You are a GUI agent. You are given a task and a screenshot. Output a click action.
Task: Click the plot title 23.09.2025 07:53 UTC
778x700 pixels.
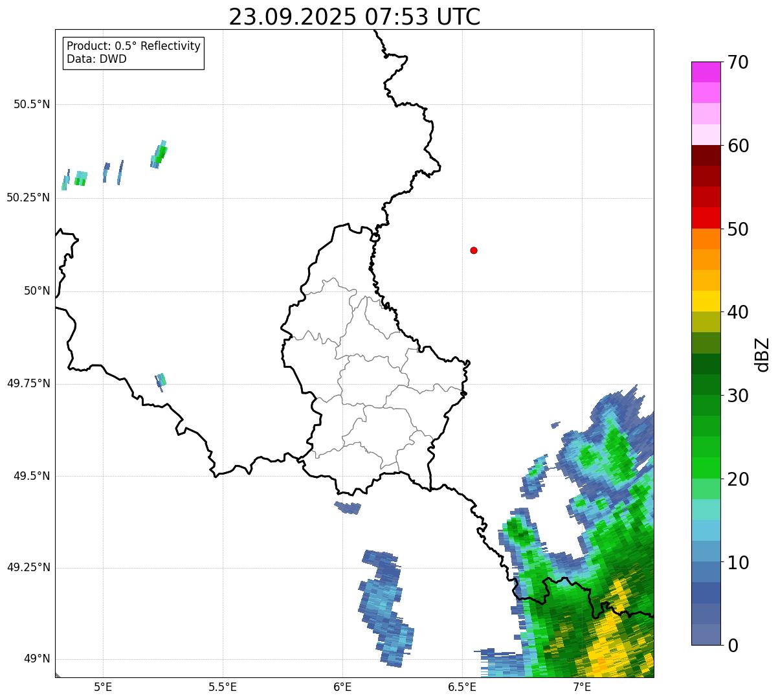(x=355, y=17)
